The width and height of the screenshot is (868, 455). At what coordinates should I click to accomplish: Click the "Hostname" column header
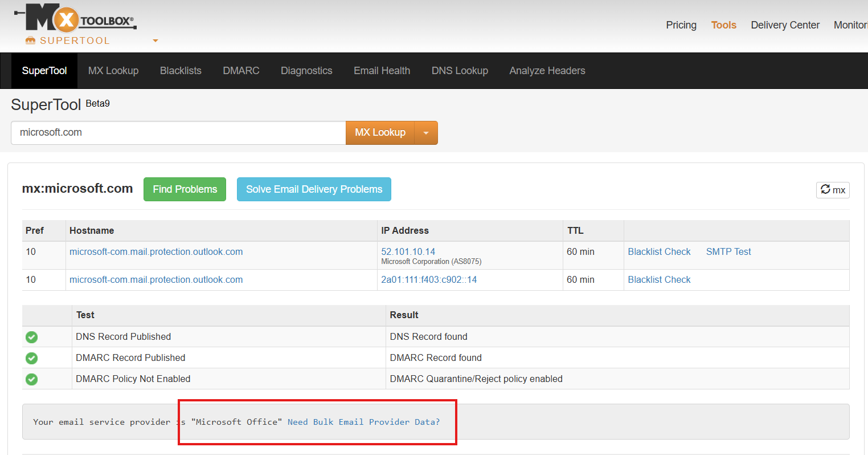(x=92, y=230)
